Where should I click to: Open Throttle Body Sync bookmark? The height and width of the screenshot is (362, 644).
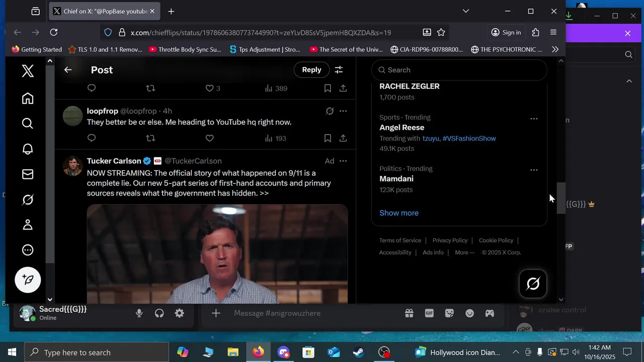(185, 49)
